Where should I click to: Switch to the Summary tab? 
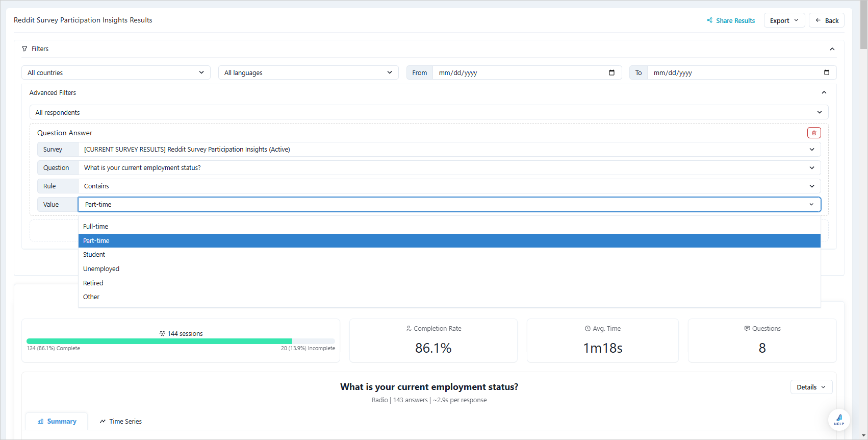pos(57,422)
